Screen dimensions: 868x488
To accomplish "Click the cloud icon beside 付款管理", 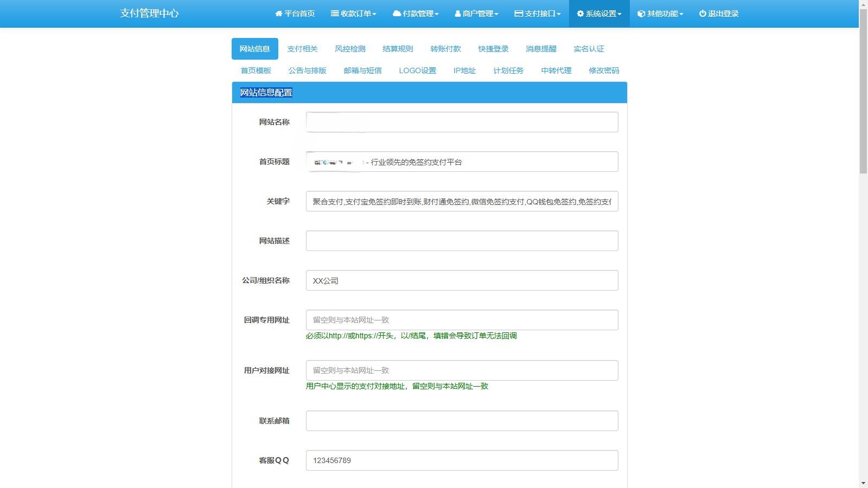I will (397, 14).
